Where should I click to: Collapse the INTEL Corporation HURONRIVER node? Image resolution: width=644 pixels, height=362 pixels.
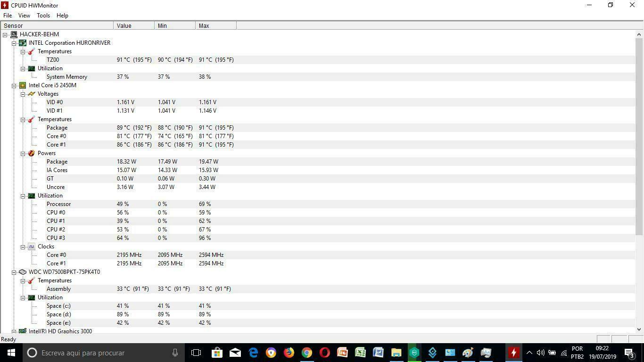pyautogui.click(x=14, y=43)
